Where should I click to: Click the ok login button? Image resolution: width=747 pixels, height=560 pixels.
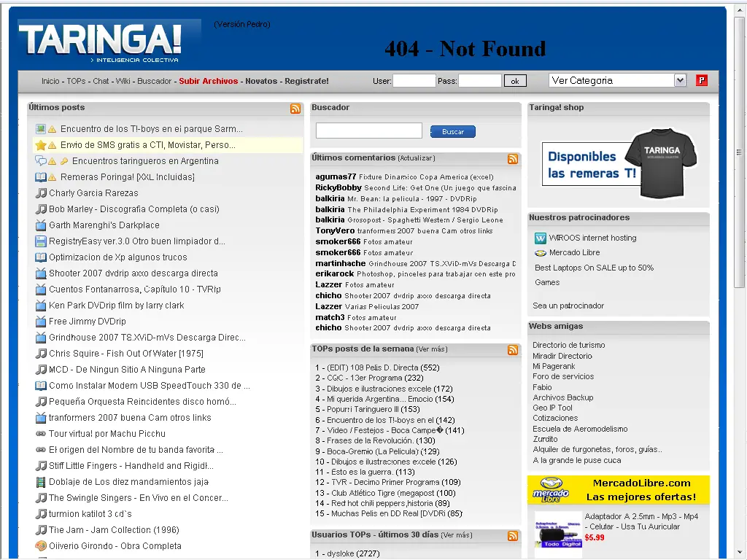tap(515, 81)
